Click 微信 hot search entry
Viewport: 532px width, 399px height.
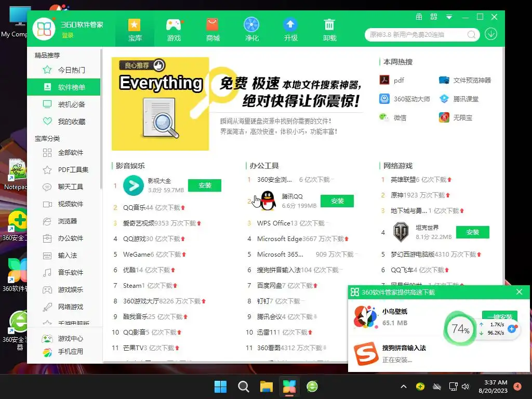393,117
